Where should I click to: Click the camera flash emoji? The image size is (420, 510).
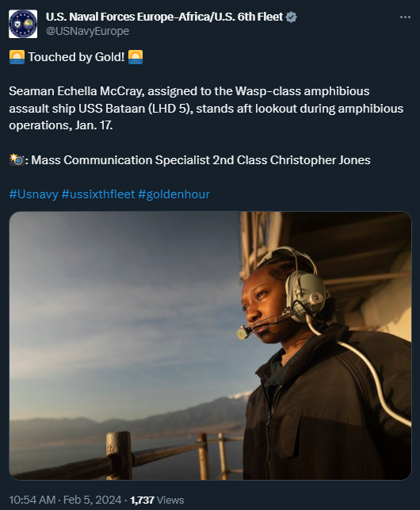click(x=17, y=159)
